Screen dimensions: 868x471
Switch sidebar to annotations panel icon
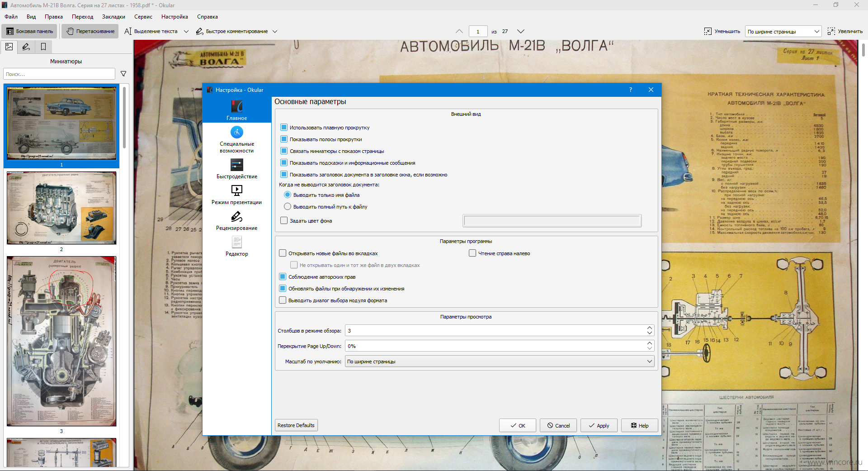(26, 47)
